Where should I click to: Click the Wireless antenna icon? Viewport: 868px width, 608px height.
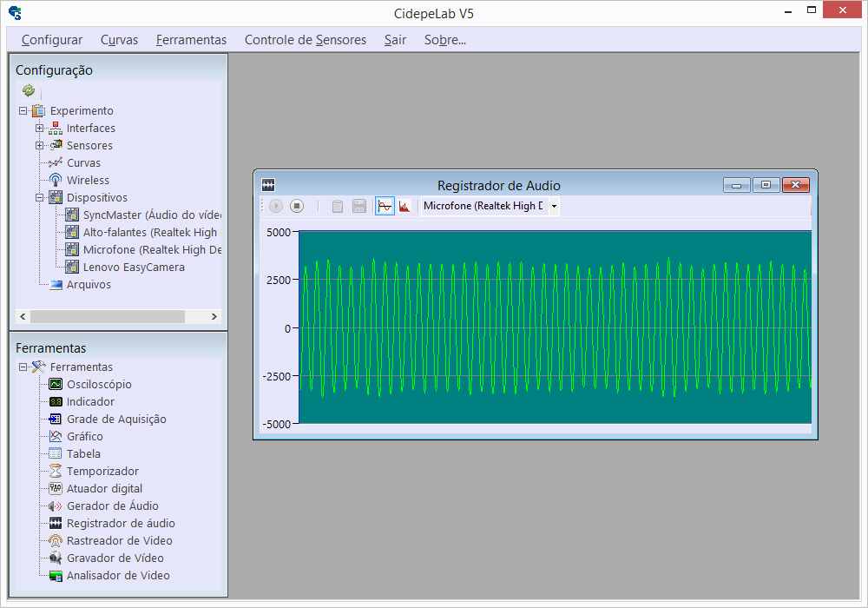coord(56,180)
